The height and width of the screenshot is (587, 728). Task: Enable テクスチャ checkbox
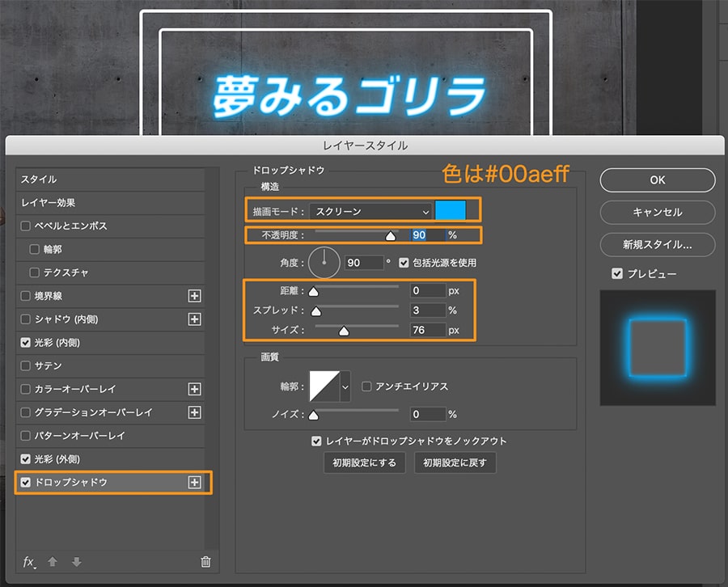34,272
